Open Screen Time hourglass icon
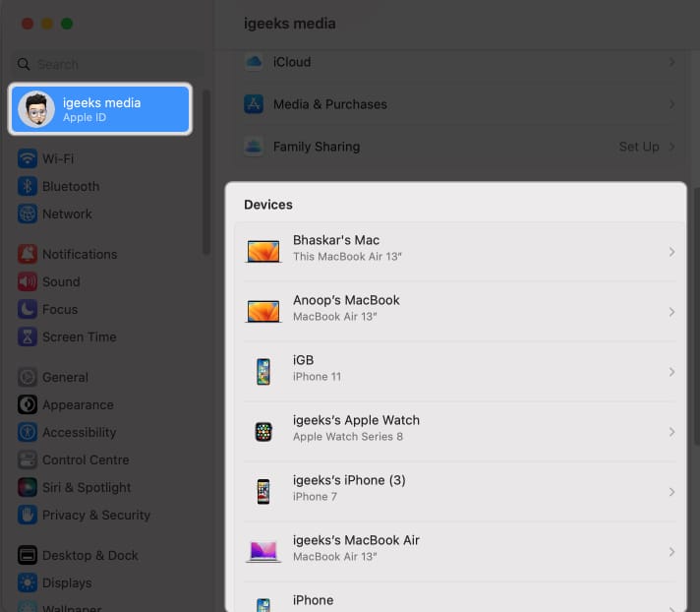The image size is (700, 612). click(x=28, y=337)
